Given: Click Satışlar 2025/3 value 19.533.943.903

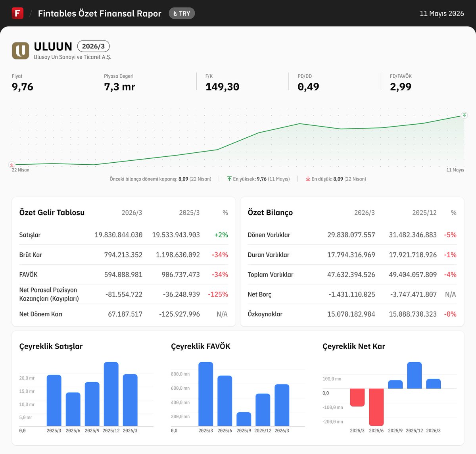Looking at the screenshot, I should (176, 235).
